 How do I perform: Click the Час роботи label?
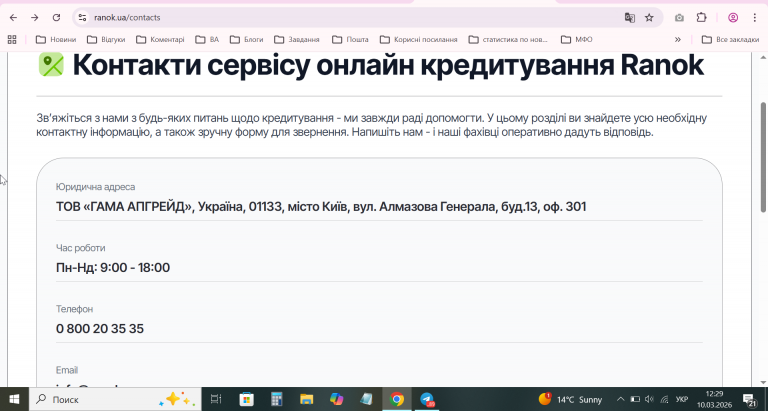(80, 248)
